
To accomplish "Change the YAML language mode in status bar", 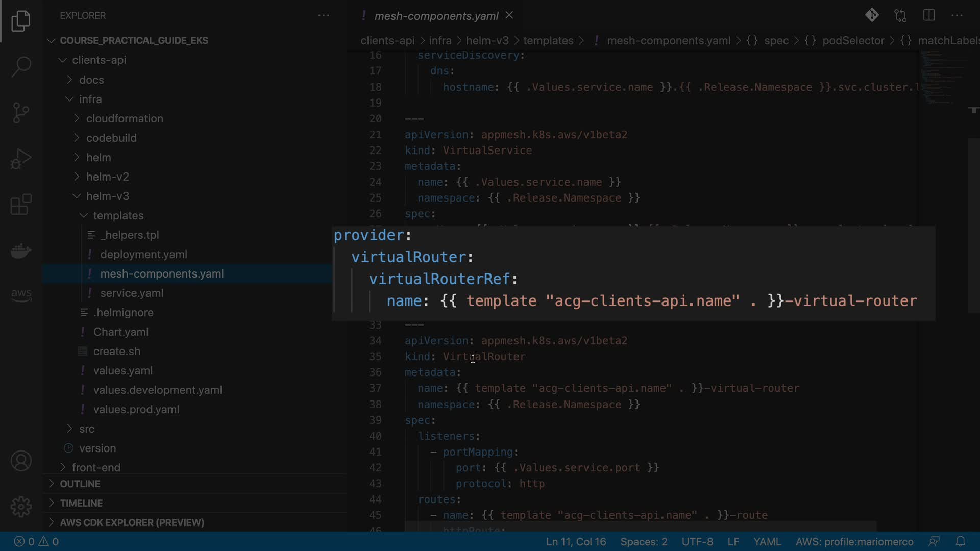I will pos(767,541).
